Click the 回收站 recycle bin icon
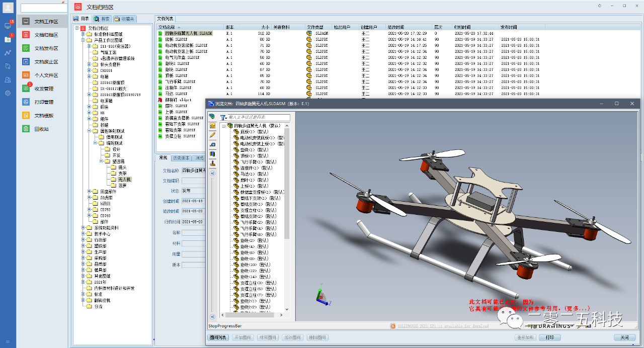 coord(26,129)
